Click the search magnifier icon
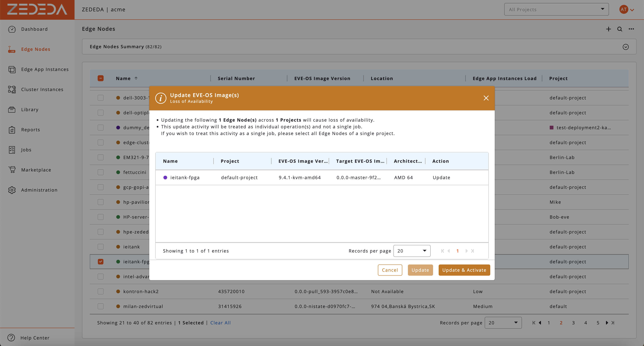The height and width of the screenshot is (346, 644). coord(620,29)
